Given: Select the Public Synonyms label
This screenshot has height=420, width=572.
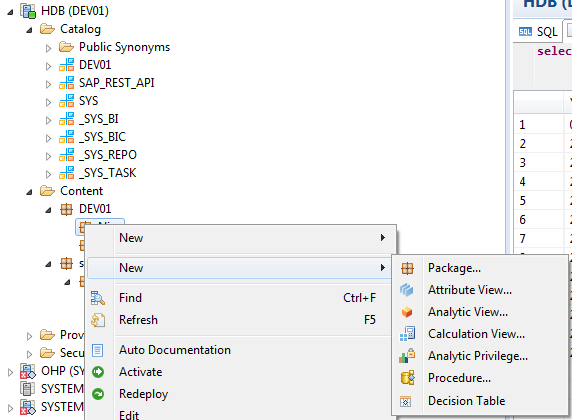Looking at the screenshot, I should [124, 47].
